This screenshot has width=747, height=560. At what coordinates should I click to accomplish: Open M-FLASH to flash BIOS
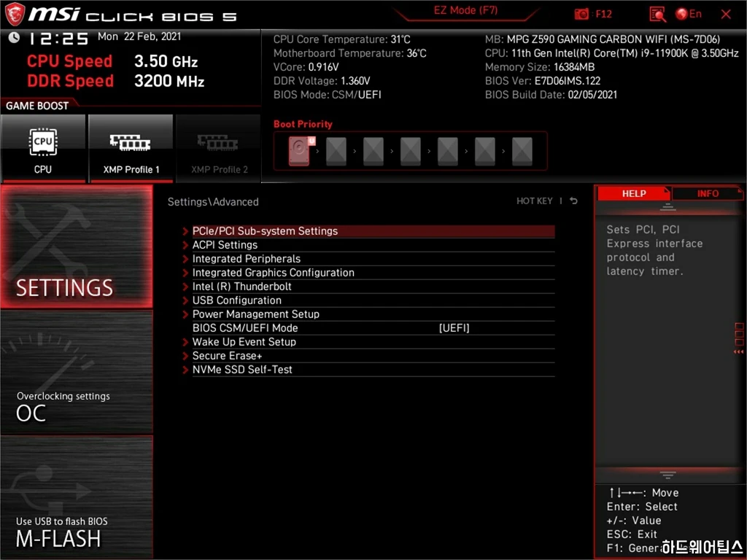(77, 497)
